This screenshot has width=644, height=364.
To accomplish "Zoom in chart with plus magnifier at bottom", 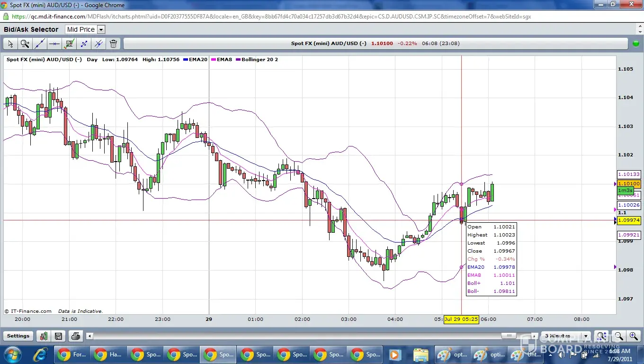I will pos(633,336).
